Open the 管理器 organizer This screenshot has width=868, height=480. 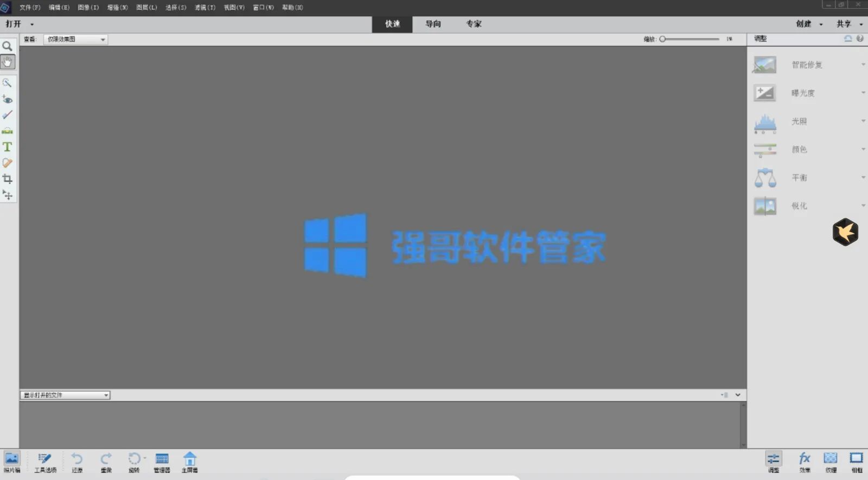(x=162, y=462)
